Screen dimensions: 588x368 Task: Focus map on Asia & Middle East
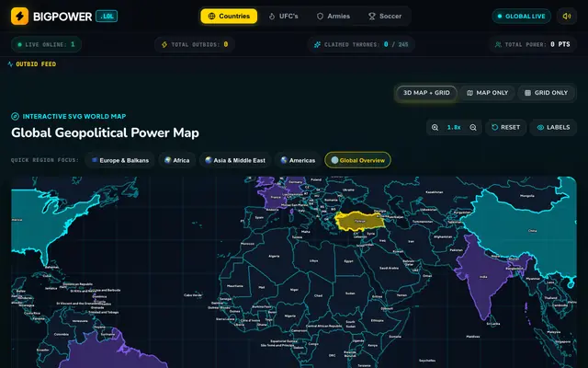(235, 160)
